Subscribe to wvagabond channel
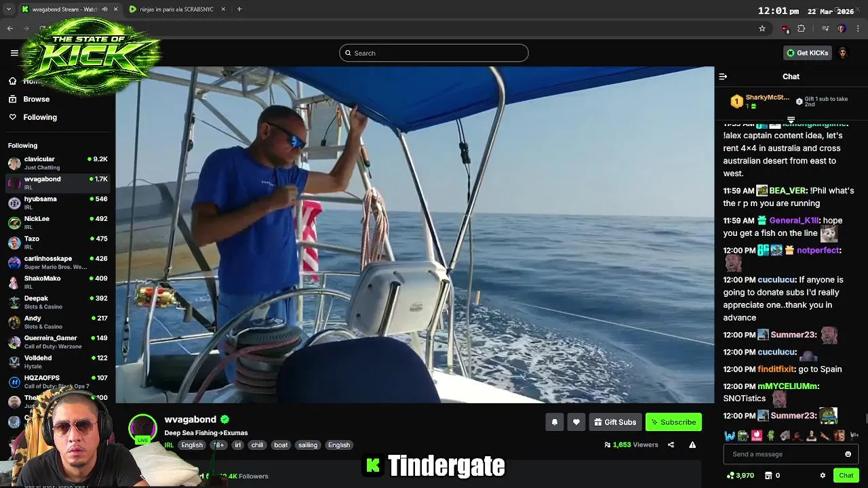868x488 pixels. point(673,422)
